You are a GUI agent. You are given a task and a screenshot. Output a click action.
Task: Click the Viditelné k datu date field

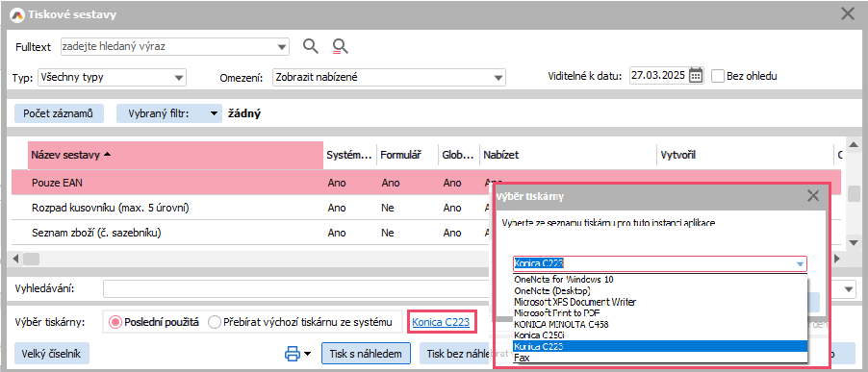[x=659, y=76]
